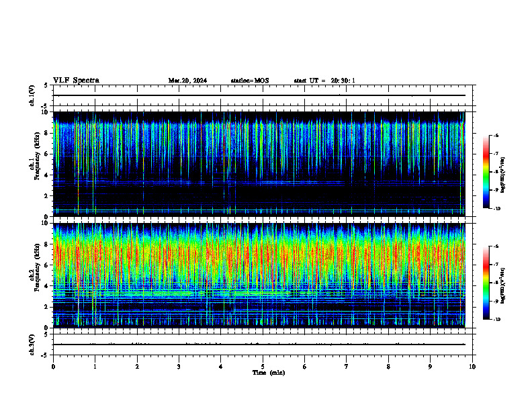The width and height of the screenshot is (532, 411).
Task: Click the "2" time axis tick label
Action: pyautogui.click(x=137, y=367)
